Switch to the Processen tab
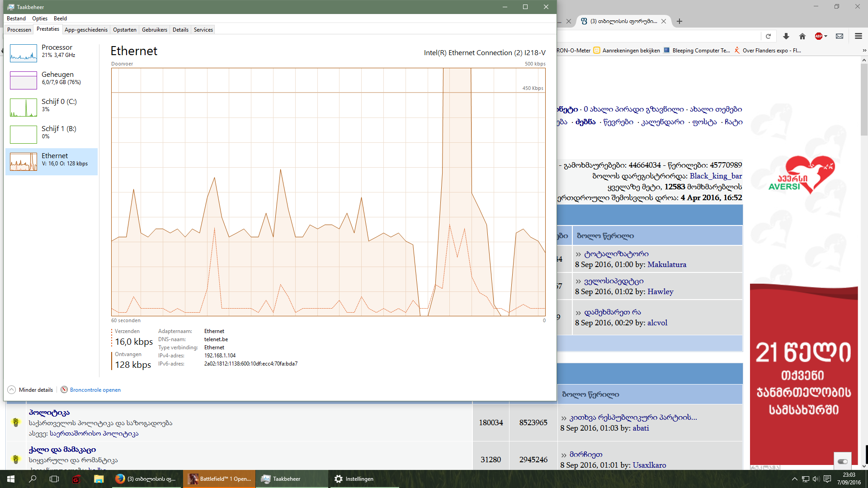Screen dimensions: 868x488 pos(19,30)
